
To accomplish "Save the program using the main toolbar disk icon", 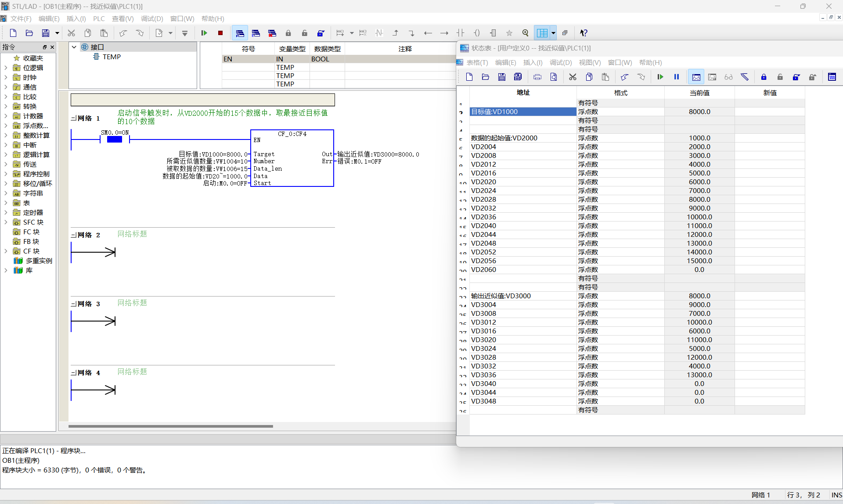I will pyautogui.click(x=46, y=33).
